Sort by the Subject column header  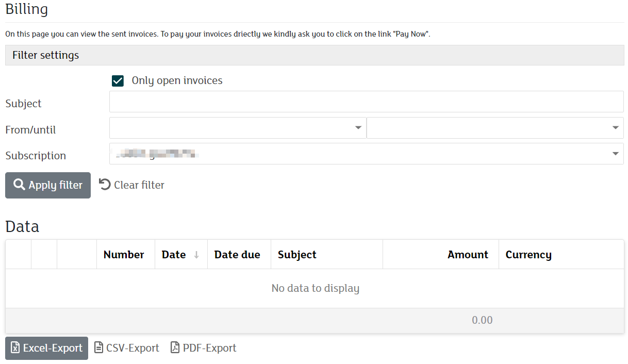point(297,255)
